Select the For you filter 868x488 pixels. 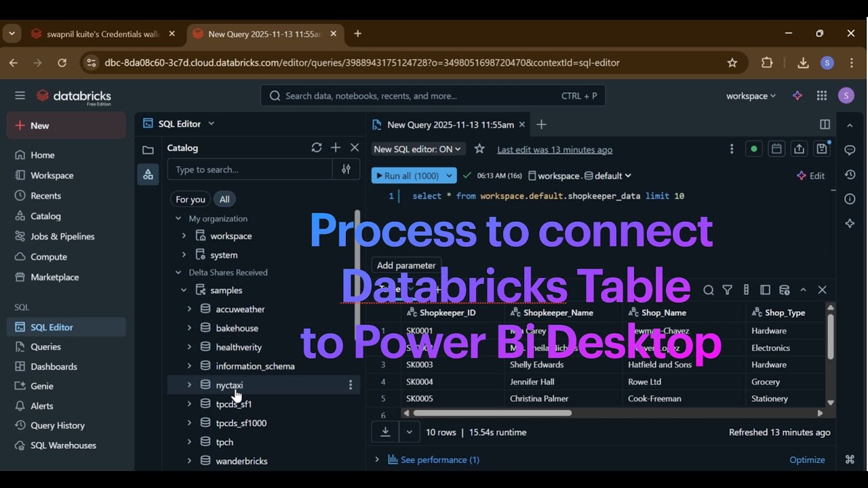(190, 199)
